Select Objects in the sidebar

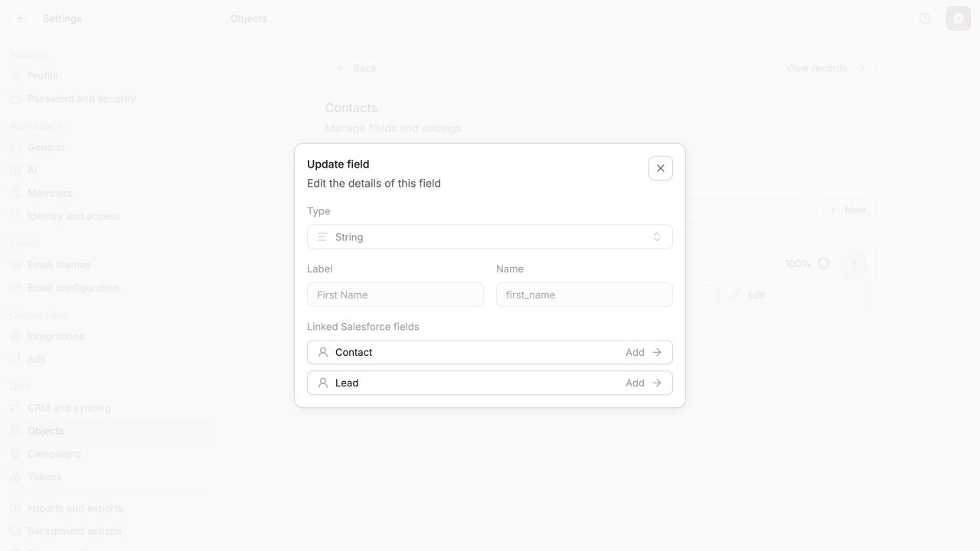pyautogui.click(x=111, y=431)
